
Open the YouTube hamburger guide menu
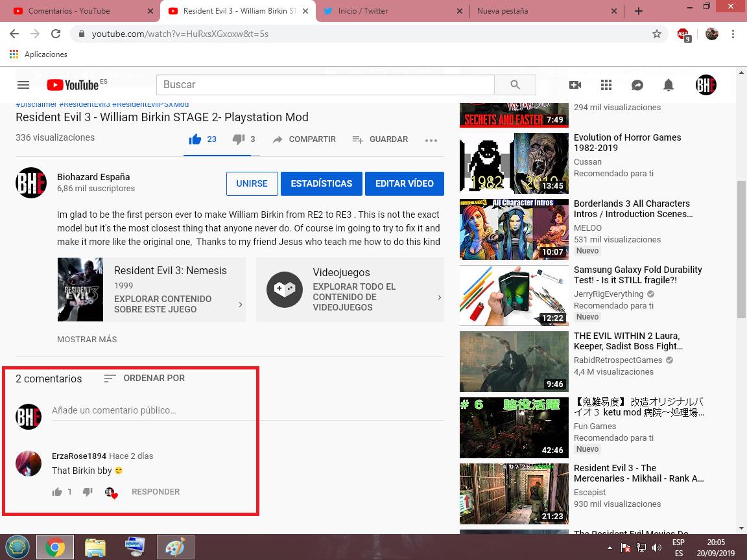point(23,85)
